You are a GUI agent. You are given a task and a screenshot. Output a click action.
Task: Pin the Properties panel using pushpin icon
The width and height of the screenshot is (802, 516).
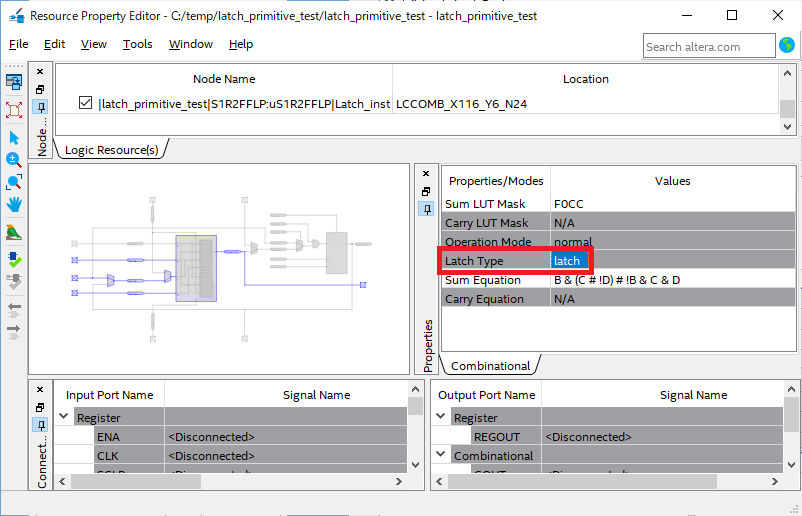[425, 208]
